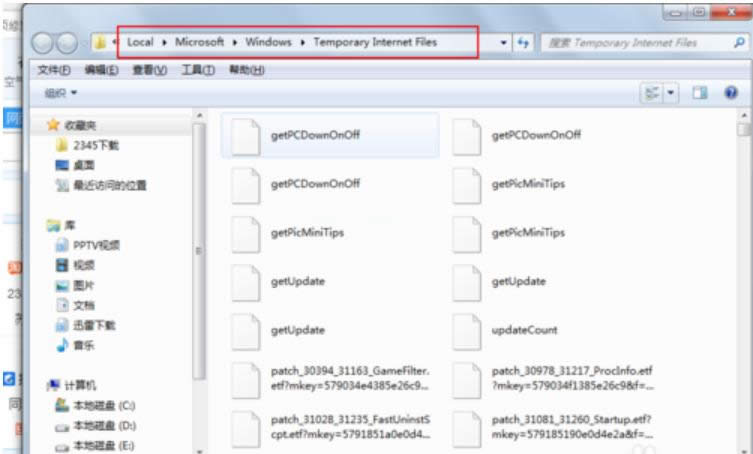753x454 pixels.
Task: Open PPTV视频 library in sidebar
Action: [x=96, y=245]
